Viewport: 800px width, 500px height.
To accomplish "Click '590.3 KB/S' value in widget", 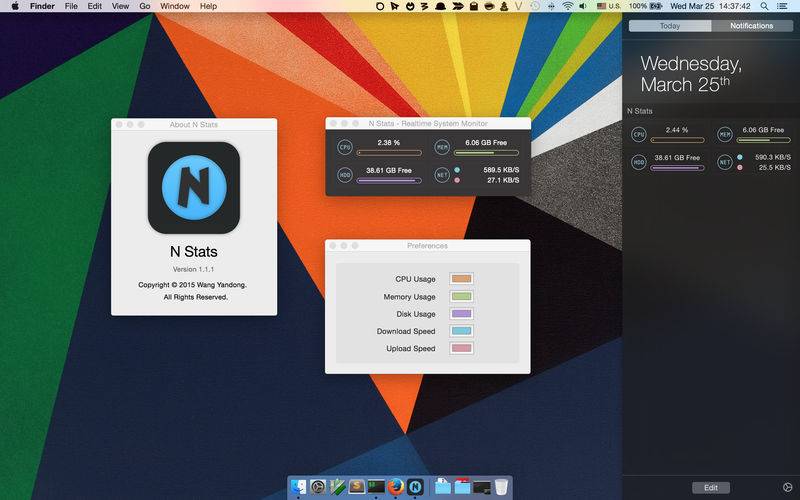I will tap(772, 157).
